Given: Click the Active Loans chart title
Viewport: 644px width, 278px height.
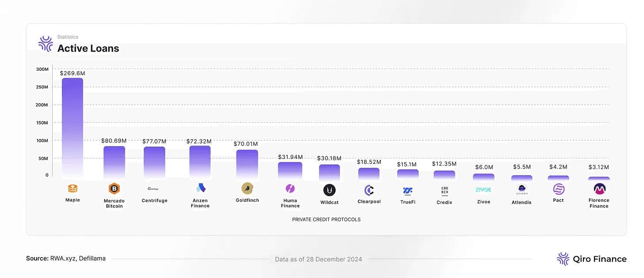Looking at the screenshot, I should point(88,49).
